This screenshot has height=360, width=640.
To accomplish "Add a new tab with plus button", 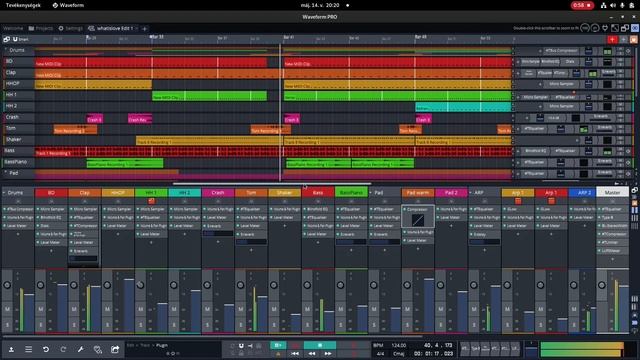I will [144, 29].
